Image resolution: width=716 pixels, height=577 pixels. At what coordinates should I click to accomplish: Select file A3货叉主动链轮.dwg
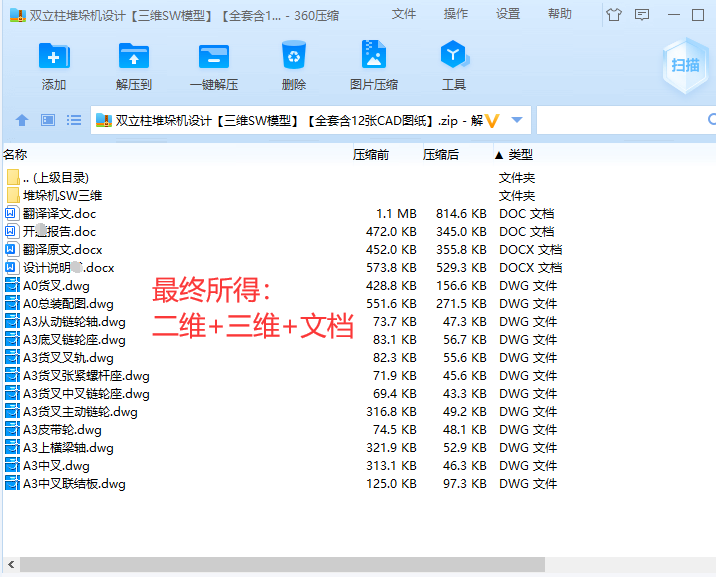pos(80,412)
